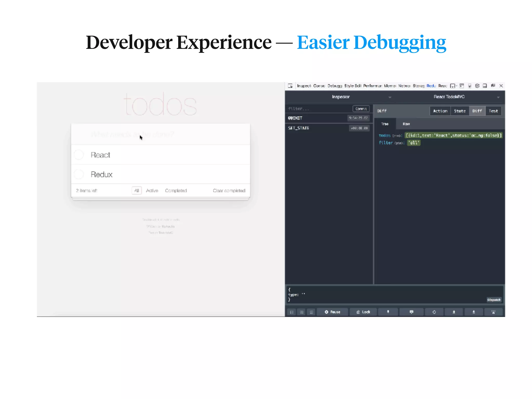Open devtools settings gear icon
The height and width of the screenshot is (399, 532).
click(477, 86)
